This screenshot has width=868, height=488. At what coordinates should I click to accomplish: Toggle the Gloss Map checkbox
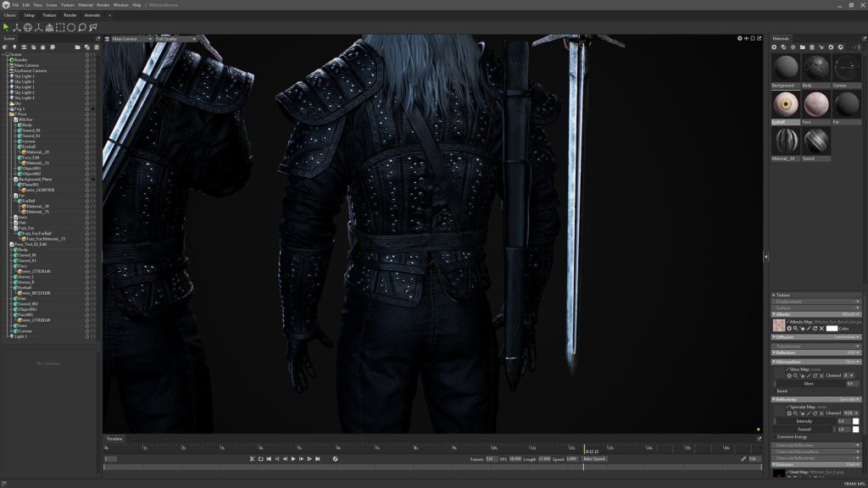coord(787,369)
